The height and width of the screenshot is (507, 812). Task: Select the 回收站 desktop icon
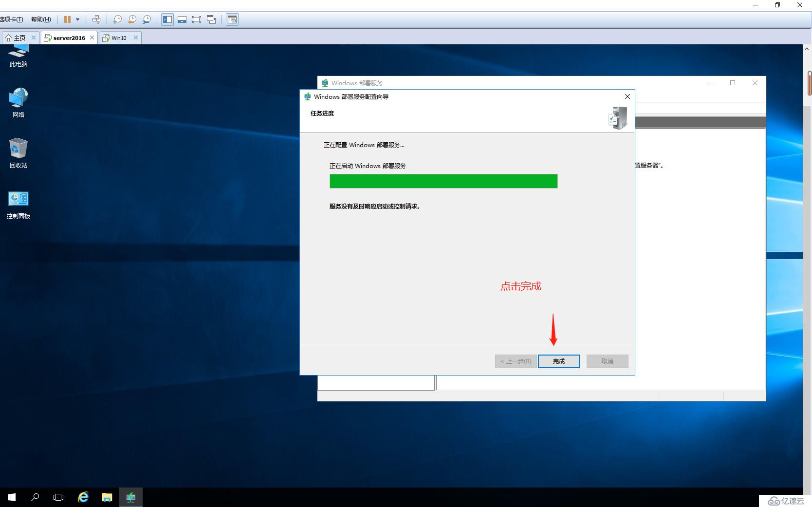click(x=18, y=153)
